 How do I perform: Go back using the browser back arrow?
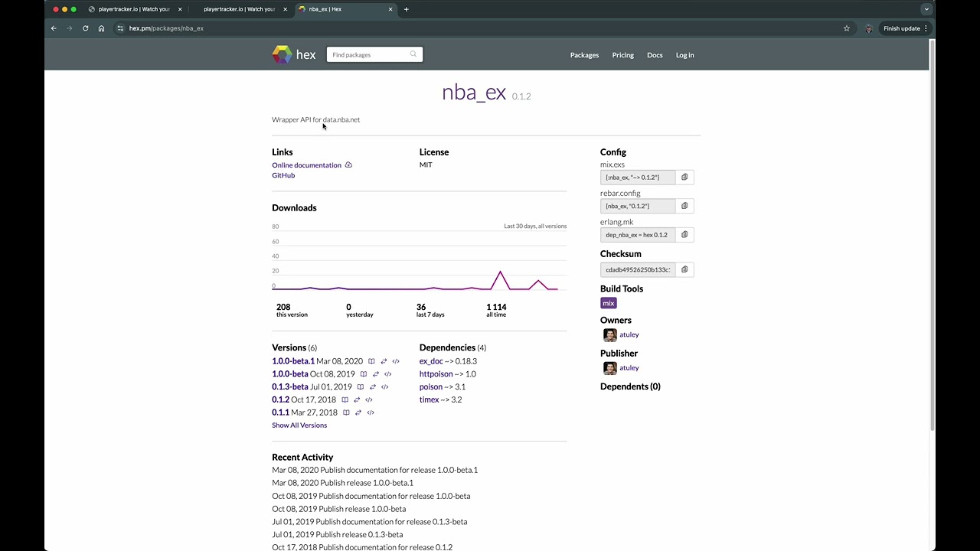[x=54, y=28]
